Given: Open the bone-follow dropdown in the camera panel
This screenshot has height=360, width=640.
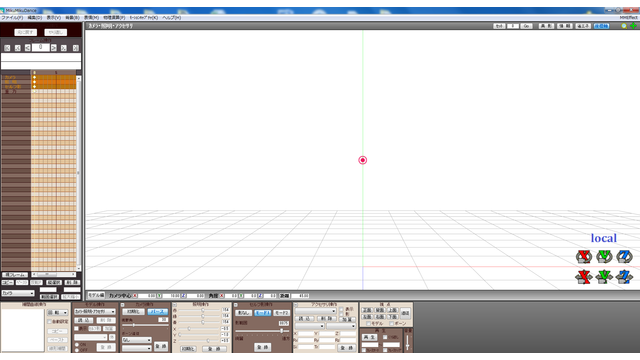Looking at the screenshot, I should 137,340.
